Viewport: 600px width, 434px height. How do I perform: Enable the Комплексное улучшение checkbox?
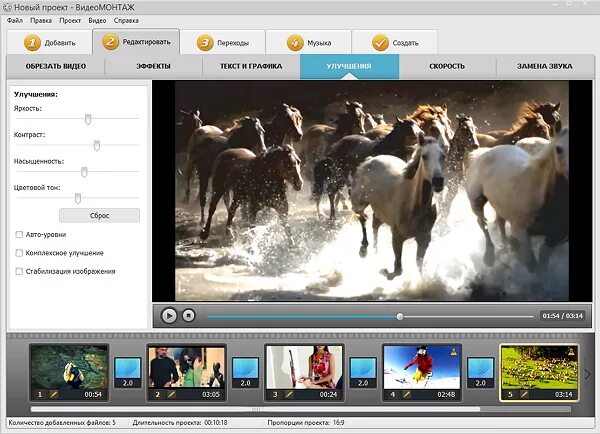click(19, 253)
